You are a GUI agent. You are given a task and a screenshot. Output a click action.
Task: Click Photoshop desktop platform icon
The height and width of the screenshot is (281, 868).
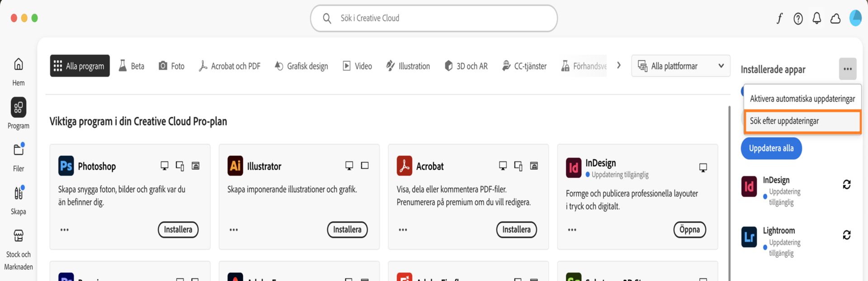point(165,166)
